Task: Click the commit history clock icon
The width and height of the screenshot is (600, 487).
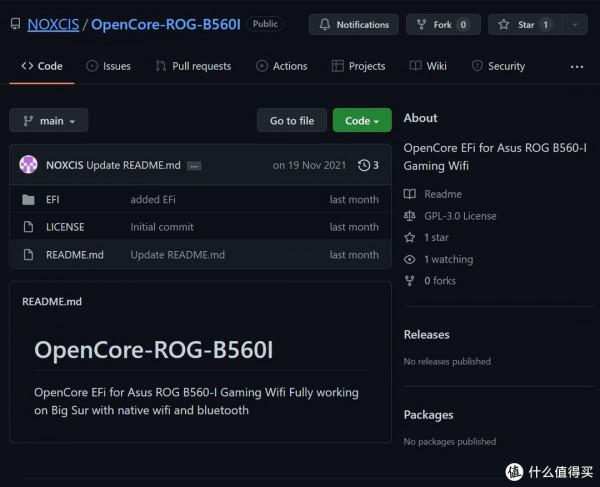Action: [363, 165]
